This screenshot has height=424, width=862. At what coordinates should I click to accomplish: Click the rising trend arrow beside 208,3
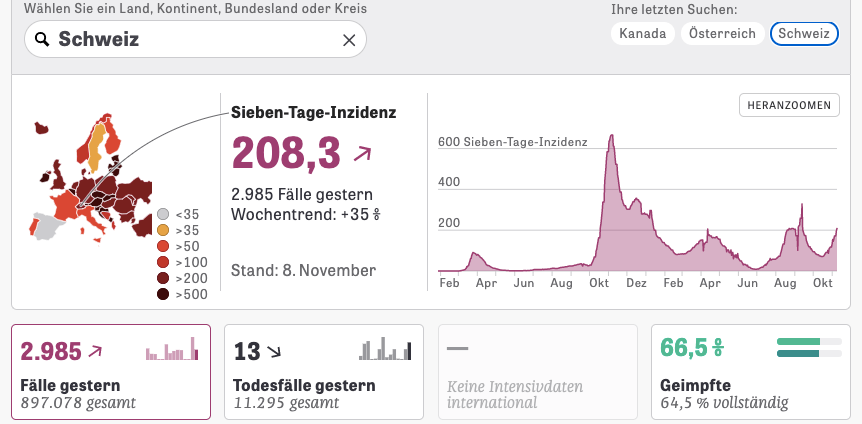(362, 153)
